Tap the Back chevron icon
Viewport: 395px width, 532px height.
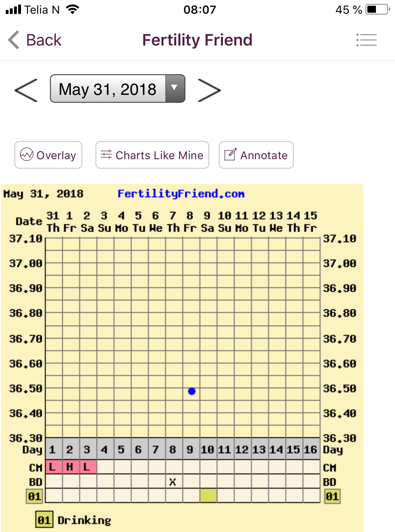click(x=14, y=40)
